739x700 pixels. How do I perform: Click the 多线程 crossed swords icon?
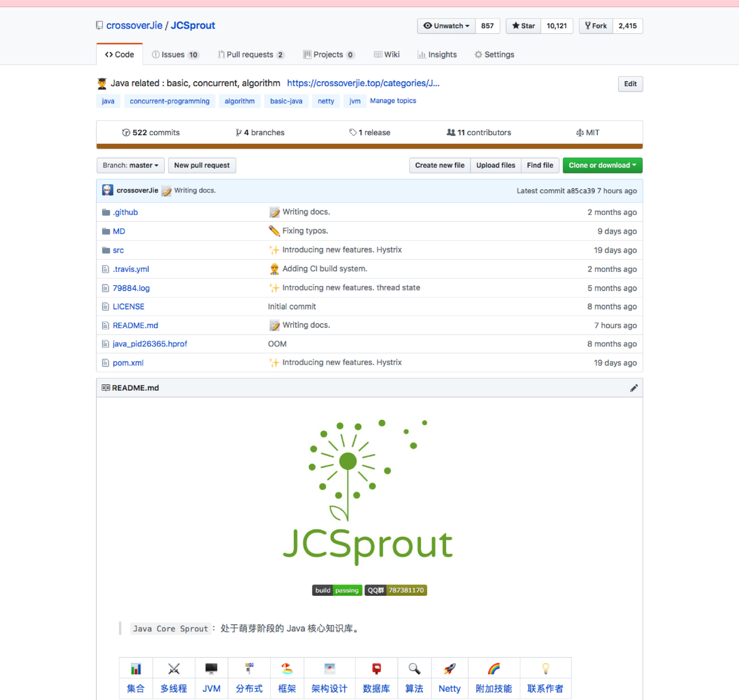(174, 669)
